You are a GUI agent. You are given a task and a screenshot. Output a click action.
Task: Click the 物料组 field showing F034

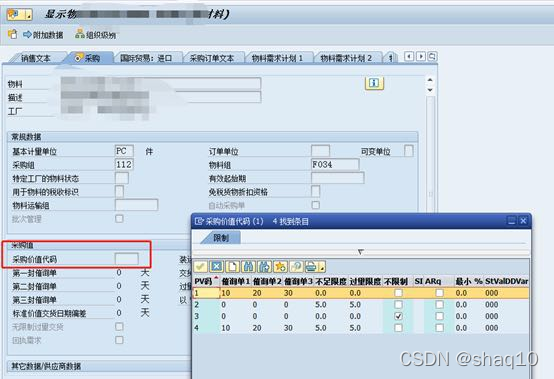pos(335,164)
